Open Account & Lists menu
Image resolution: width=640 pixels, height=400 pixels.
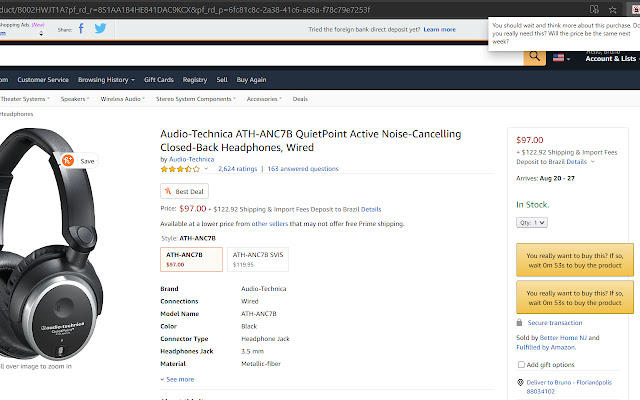[x=612, y=58]
